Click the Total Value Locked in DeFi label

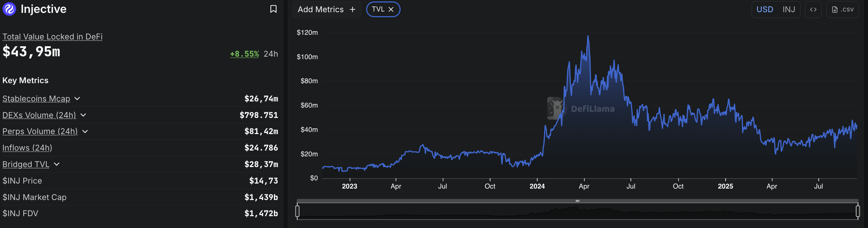(x=52, y=37)
